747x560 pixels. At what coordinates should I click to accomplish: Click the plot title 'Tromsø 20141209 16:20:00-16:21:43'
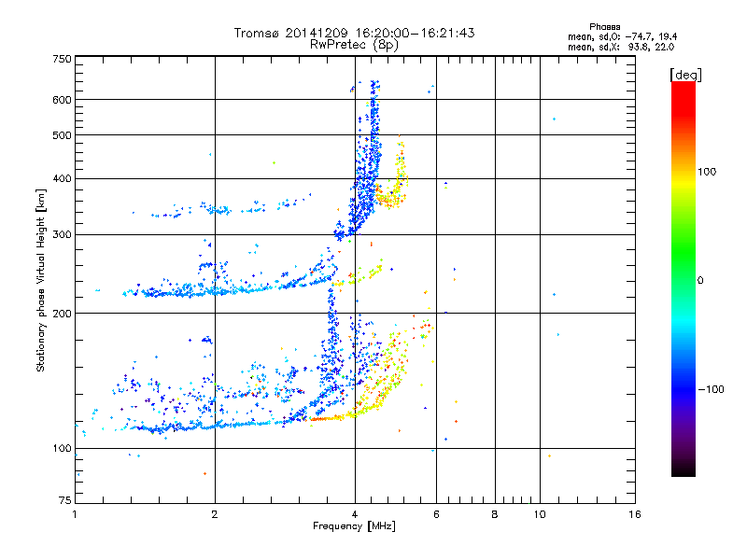[x=354, y=33]
